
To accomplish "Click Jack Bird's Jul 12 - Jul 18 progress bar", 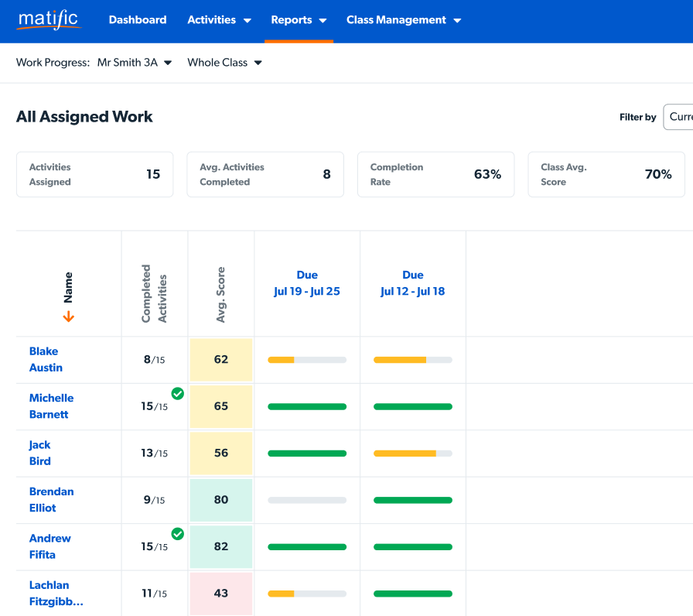I will point(413,453).
